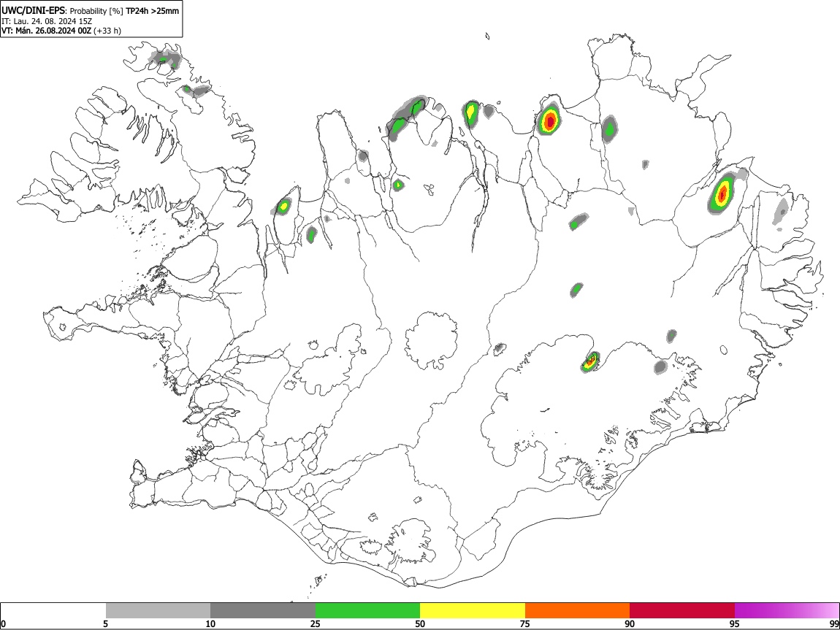This screenshot has width=840, height=630.
Task: Click the dark grey 10–25% legend swatch
Action: point(263,611)
